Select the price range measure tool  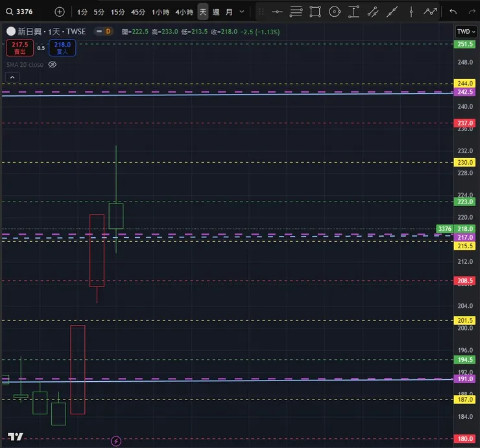pos(354,12)
